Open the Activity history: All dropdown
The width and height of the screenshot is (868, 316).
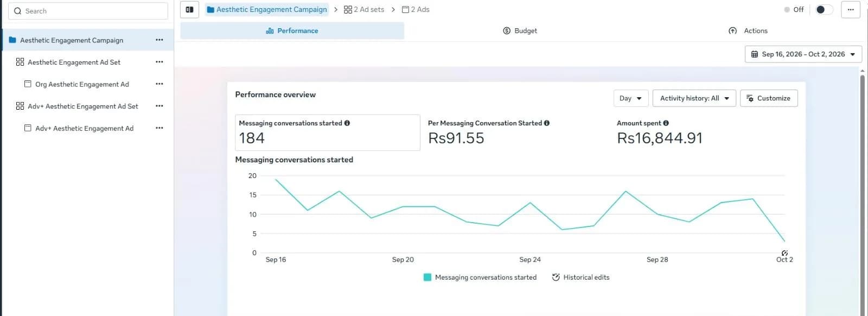694,98
